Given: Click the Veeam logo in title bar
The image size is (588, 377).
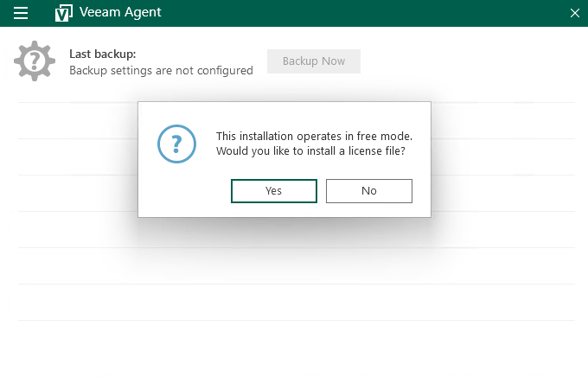Looking at the screenshot, I should tap(63, 13).
